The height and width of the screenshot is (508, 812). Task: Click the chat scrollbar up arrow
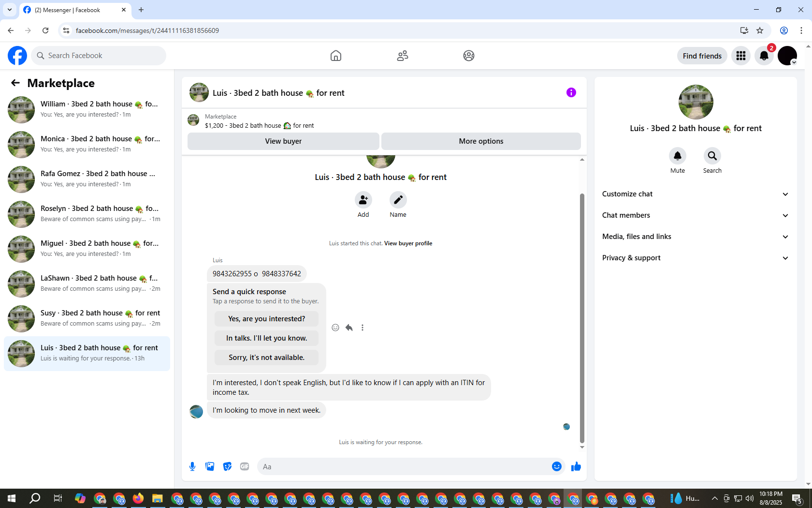(x=582, y=159)
